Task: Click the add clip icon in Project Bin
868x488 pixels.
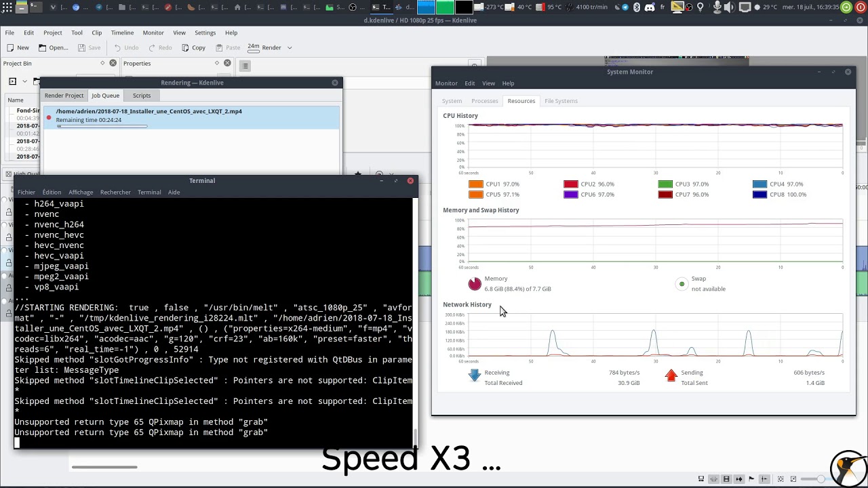Action: pyautogui.click(x=12, y=81)
